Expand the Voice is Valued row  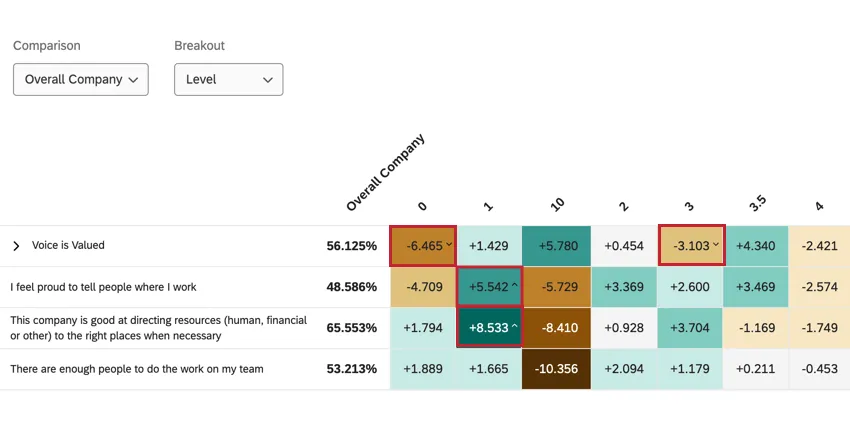click(x=16, y=246)
